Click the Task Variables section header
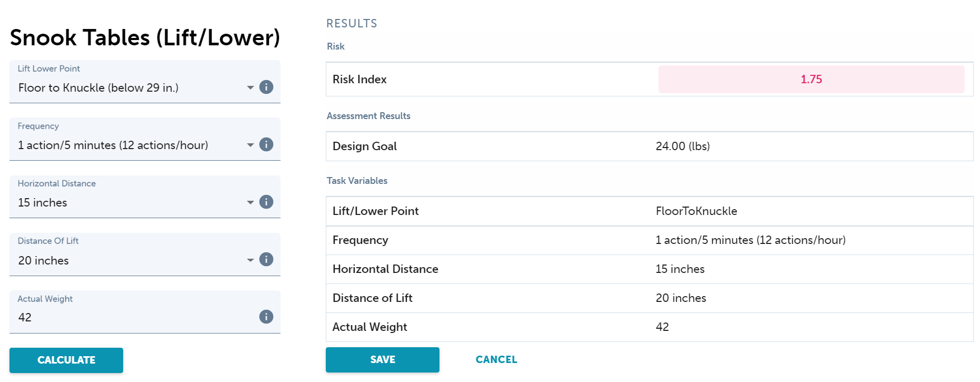Screen dimensions: 980x382 (357, 180)
